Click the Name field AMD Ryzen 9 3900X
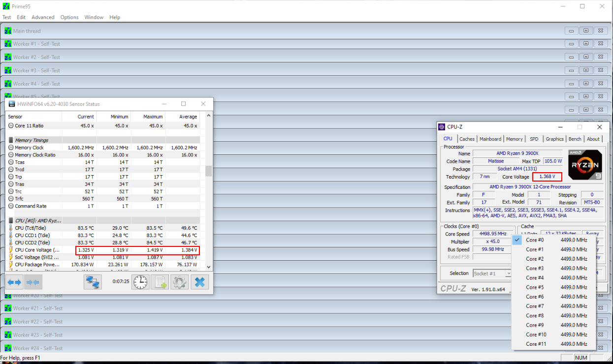Viewport: 613px width, 364px height. pos(517,153)
